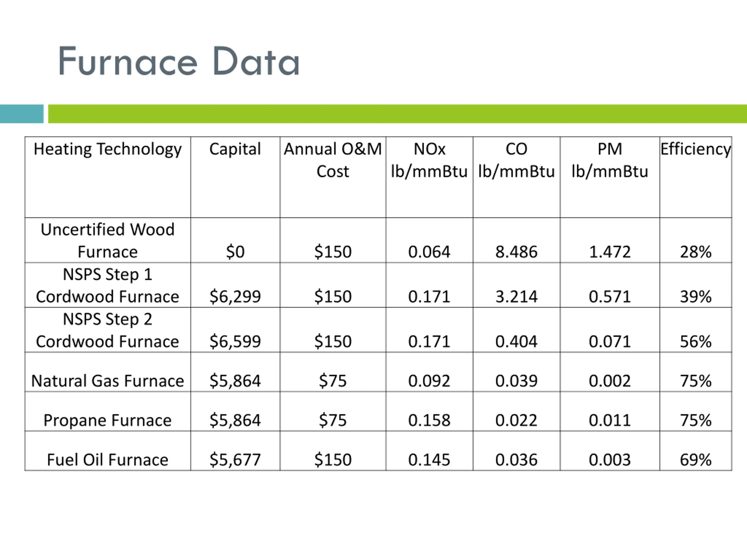Click the "NSPS Step 2 Cordwood Furnace" label
Image resolution: width=747 pixels, height=560 pixels.
click(x=108, y=330)
